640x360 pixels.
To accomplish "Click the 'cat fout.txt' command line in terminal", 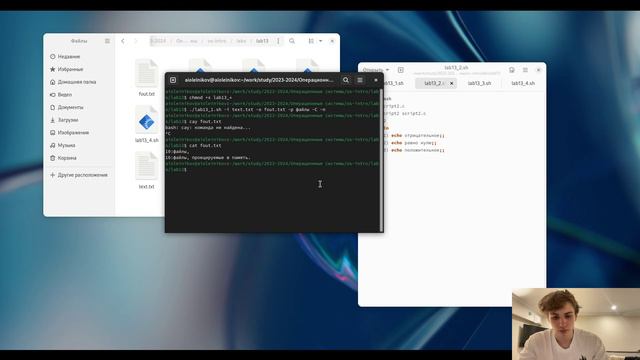I will click(205, 146).
